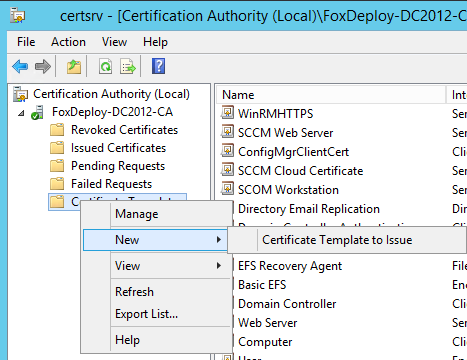
Task: Click the Up one level folder icon
Action: 74,67
